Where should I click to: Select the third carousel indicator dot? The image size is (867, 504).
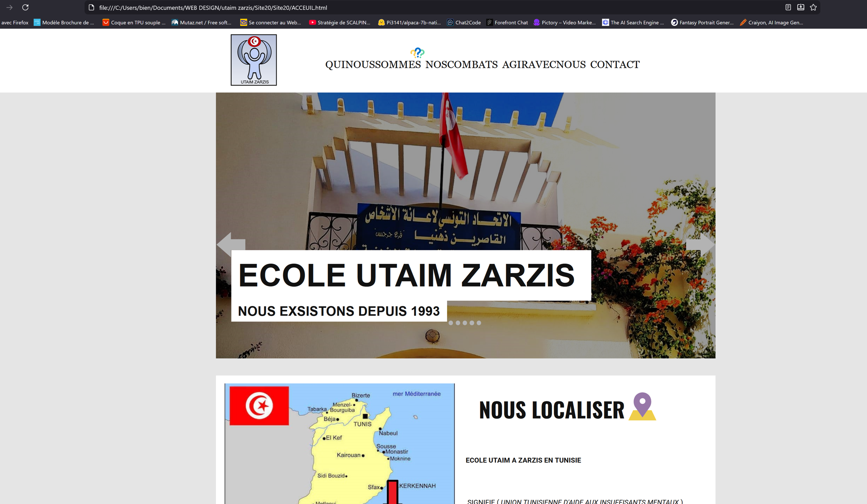click(x=465, y=323)
